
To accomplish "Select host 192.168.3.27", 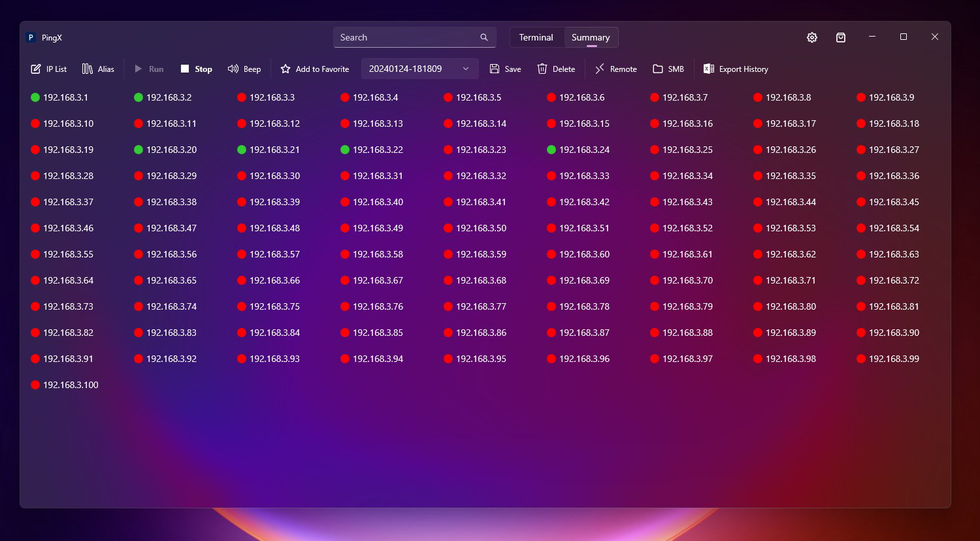I will point(888,150).
